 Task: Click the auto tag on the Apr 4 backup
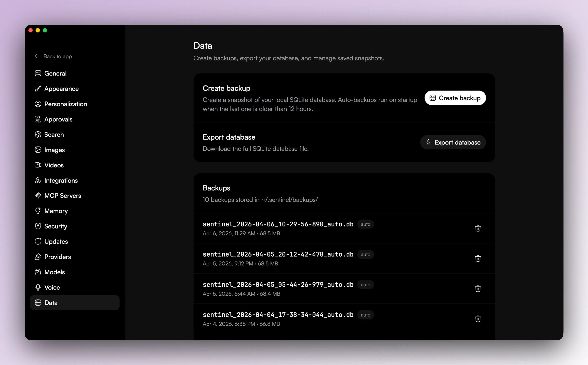(365, 315)
